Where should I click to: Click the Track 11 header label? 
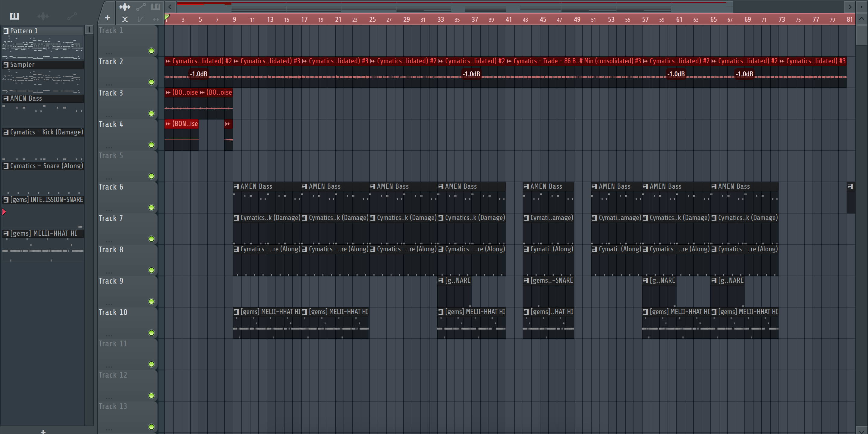(113, 343)
